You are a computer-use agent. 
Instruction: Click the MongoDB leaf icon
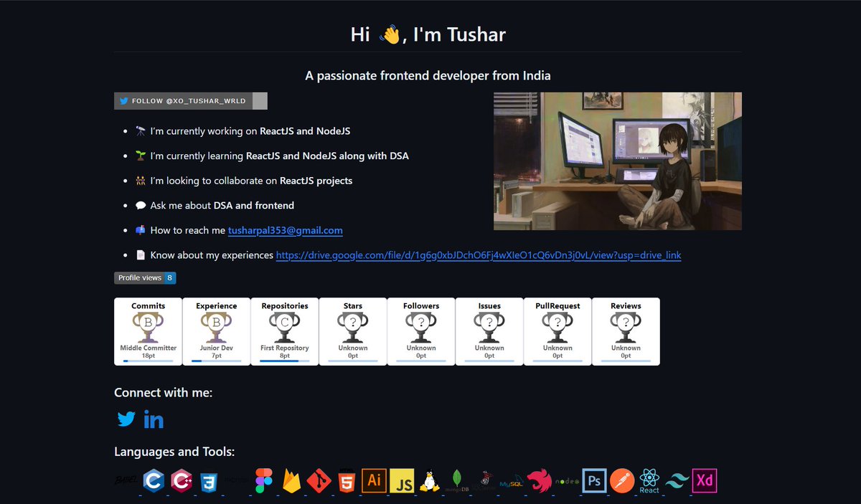(x=457, y=481)
